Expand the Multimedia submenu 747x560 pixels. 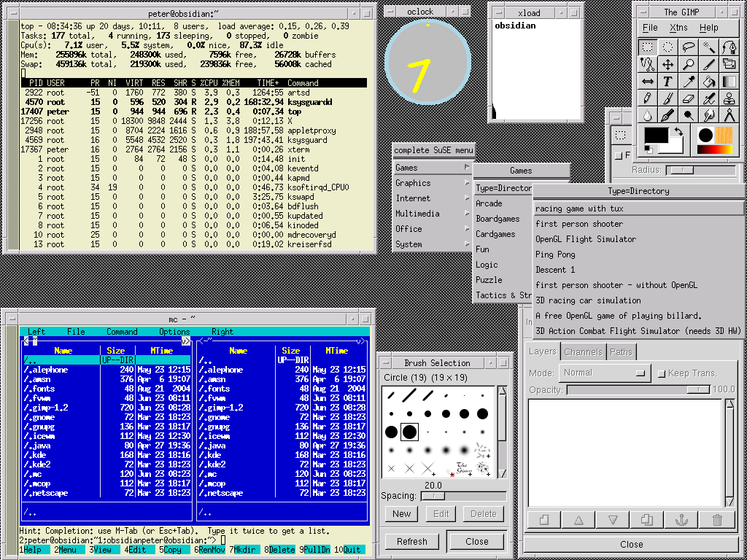point(433,214)
